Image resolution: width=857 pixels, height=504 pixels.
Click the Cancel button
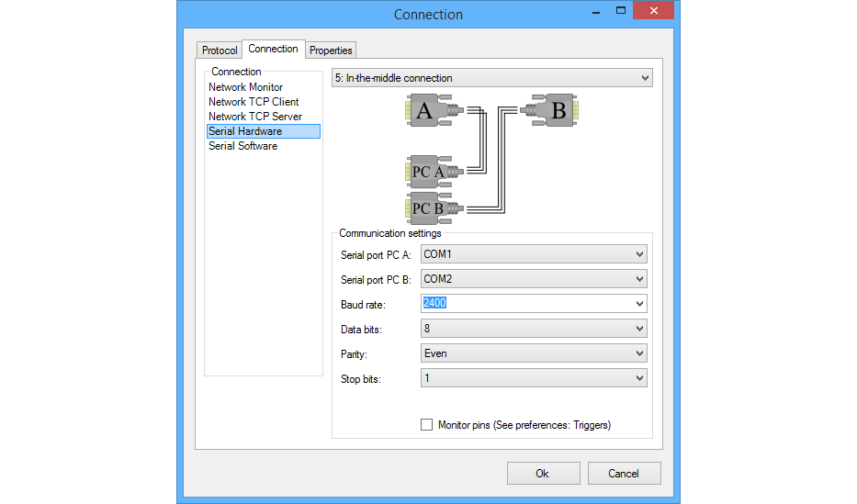625,474
